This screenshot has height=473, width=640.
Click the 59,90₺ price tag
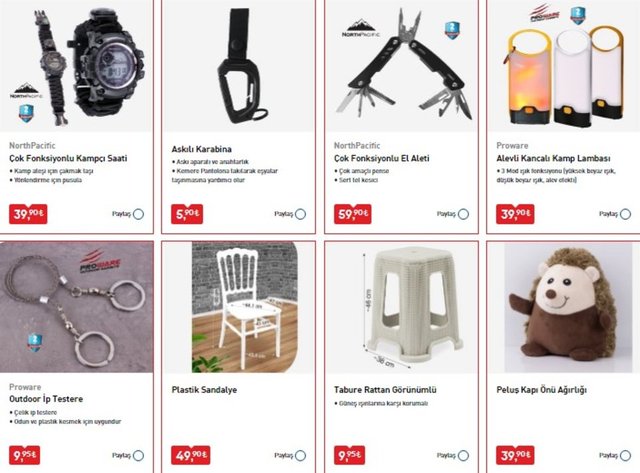click(x=353, y=214)
